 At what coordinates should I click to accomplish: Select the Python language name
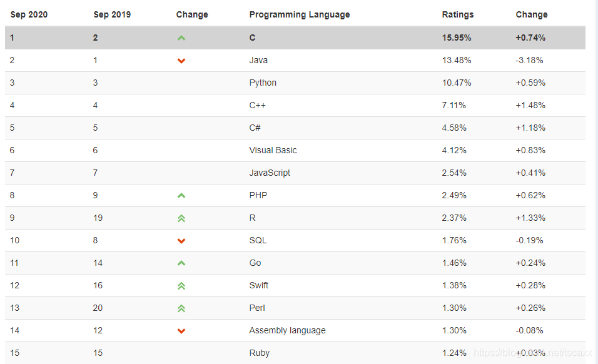(x=263, y=83)
